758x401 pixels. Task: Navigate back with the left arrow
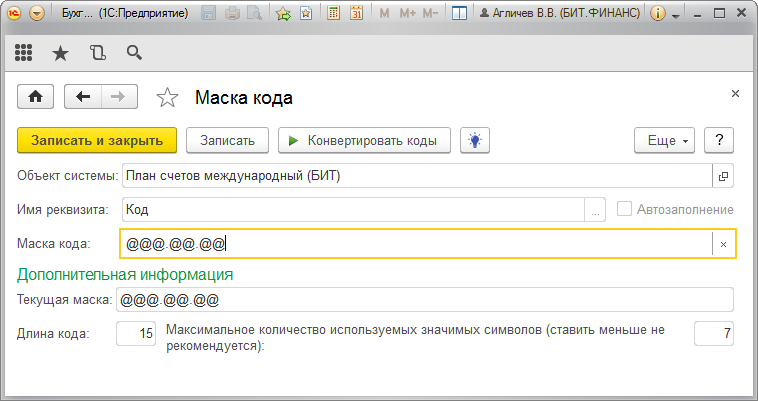[x=83, y=96]
